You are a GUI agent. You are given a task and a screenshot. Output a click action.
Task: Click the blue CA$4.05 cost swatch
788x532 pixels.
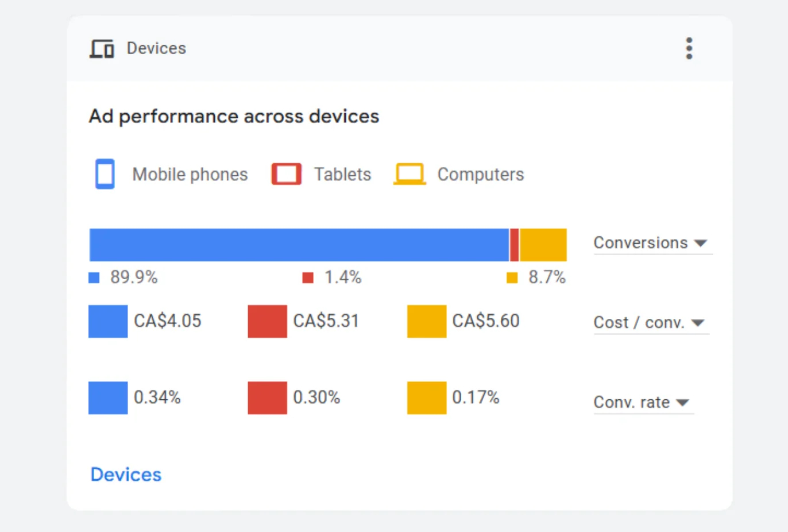pos(108,321)
